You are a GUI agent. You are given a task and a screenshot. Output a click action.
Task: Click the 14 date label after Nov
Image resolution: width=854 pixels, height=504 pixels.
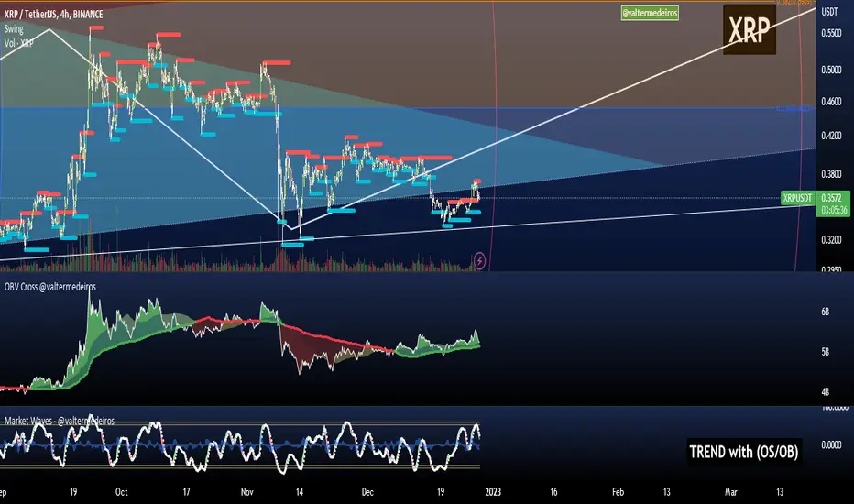click(299, 492)
